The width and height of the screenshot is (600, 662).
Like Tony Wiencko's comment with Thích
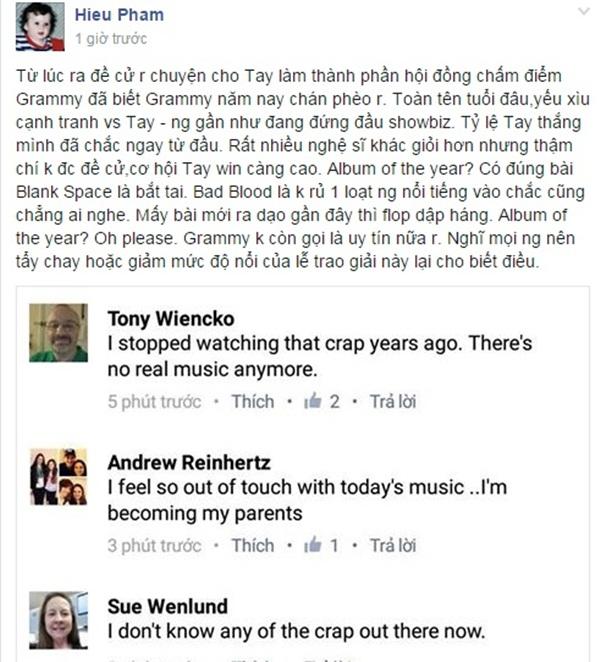[x=252, y=401]
